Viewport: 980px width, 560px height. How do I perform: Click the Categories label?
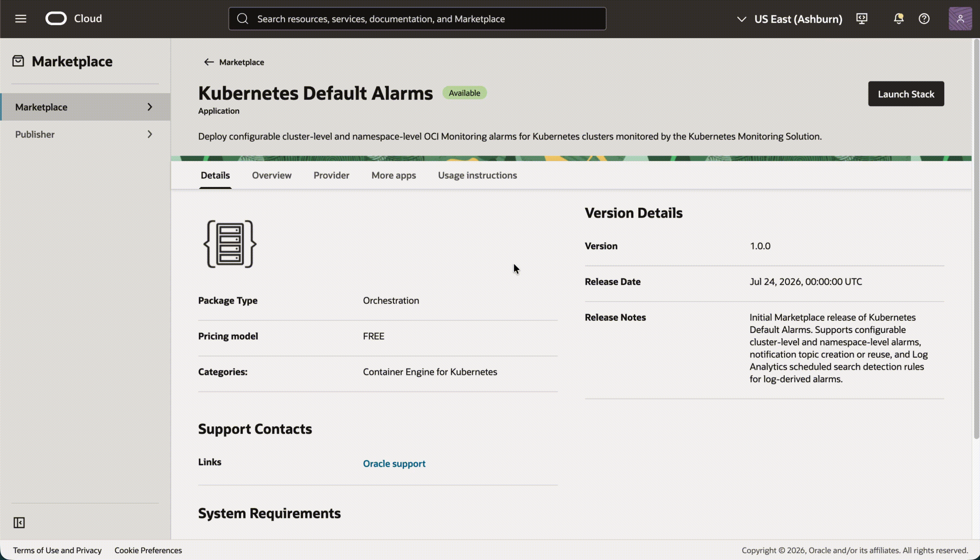tap(223, 372)
